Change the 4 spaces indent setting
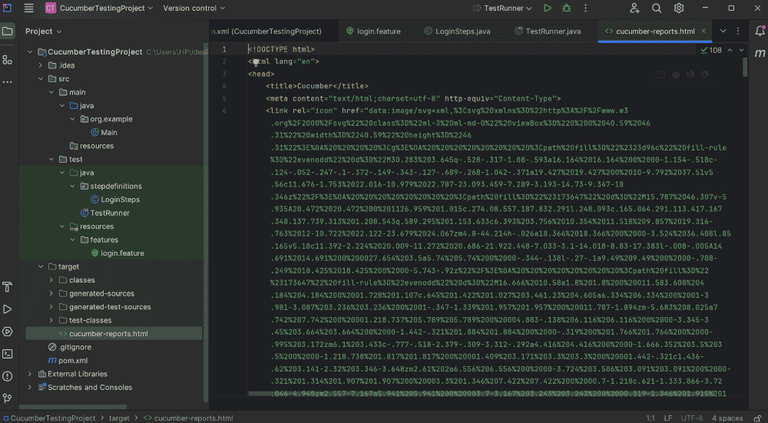768x423 pixels. [727, 418]
